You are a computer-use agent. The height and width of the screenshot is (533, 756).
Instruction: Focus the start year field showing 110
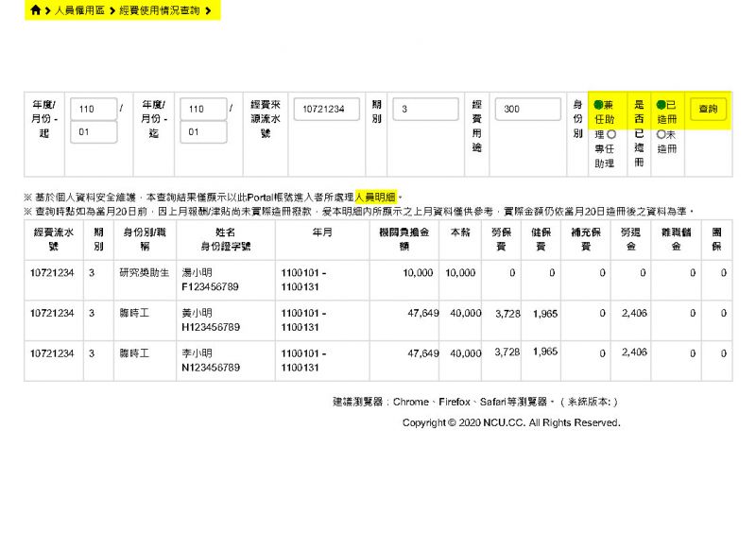click(93, 109)
